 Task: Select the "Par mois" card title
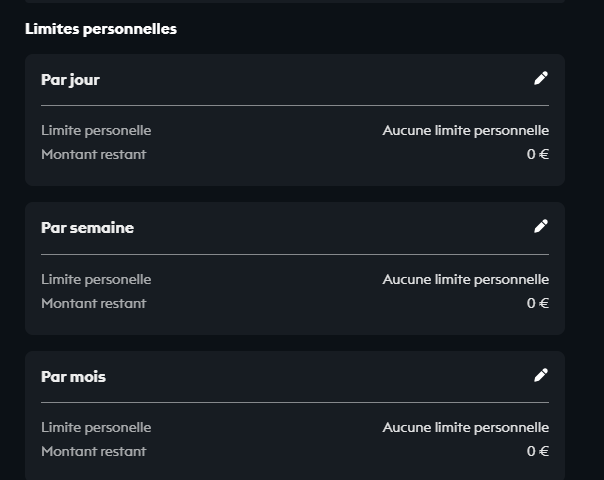point(73,377)
